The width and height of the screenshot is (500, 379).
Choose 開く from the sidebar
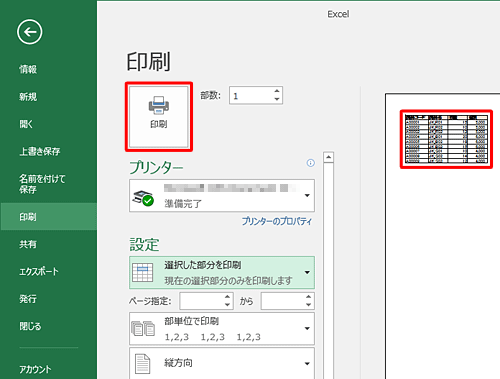pos(26,124)
